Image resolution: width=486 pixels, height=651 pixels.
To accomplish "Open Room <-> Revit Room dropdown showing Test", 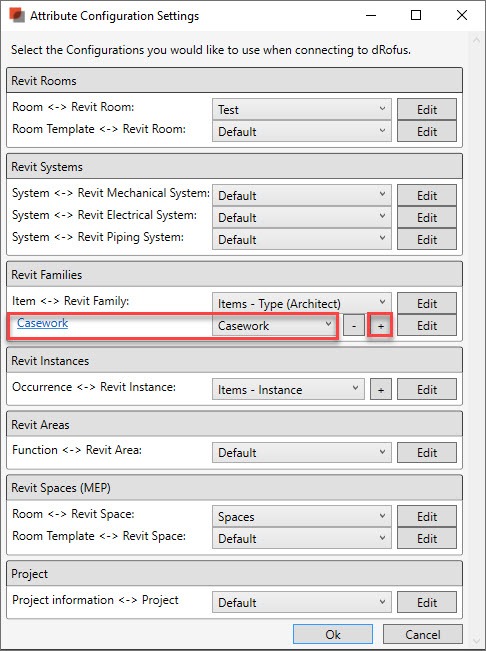I will (x=302, y=109).
